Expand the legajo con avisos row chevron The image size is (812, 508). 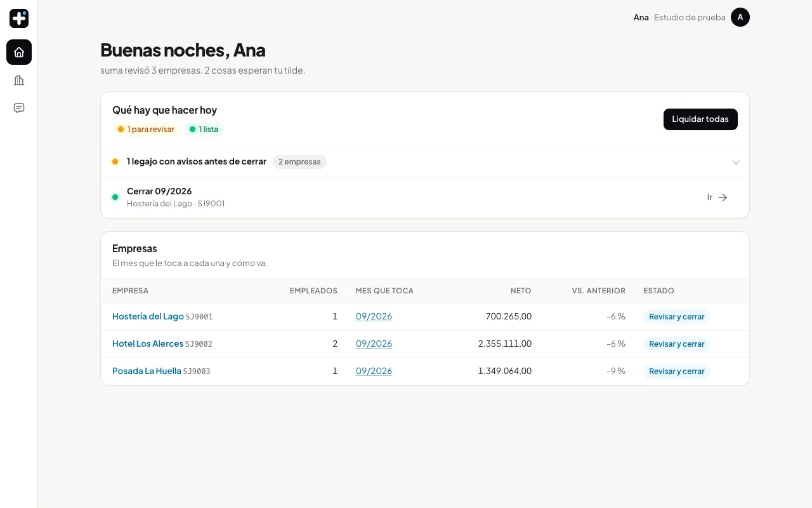point(736,162)
